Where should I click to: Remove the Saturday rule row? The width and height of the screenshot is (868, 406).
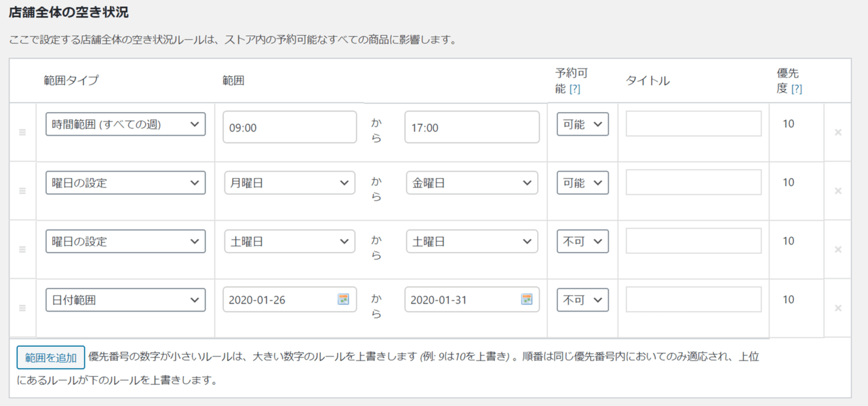coord(838,249)
